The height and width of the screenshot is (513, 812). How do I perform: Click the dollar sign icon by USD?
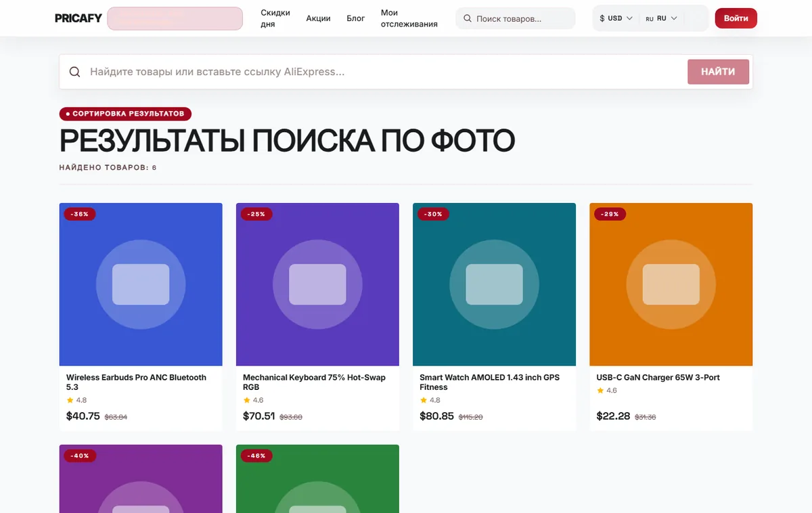tap(602, 18)
